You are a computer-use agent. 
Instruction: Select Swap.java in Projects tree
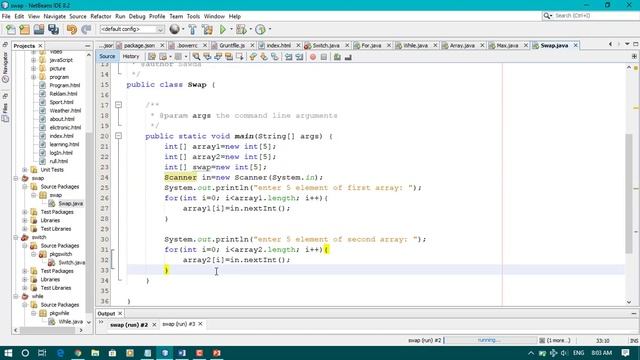pos(70,203)
